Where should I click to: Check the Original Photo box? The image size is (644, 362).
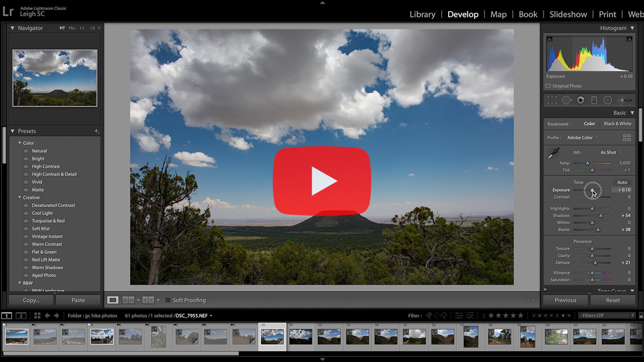point(548,86)
